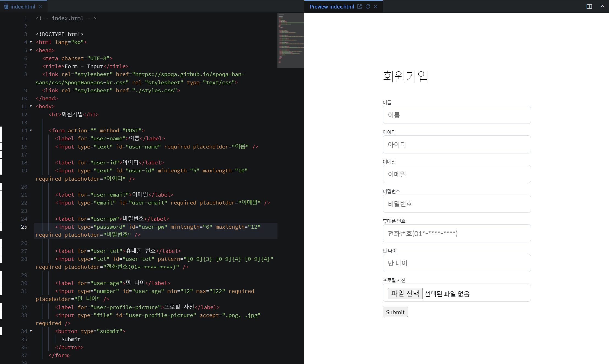Click line number 1 in the gutter
Screen dimensions: 609x364
click(26, 18)
